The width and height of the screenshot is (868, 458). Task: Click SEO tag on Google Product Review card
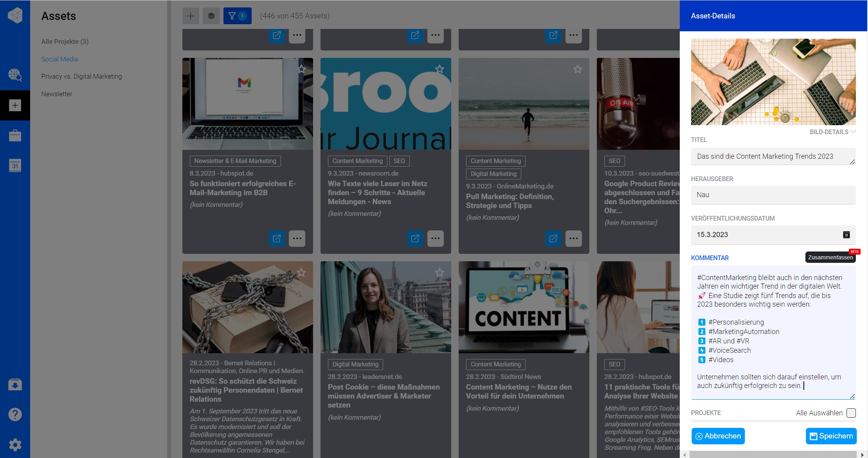click(x=614, y=161)
